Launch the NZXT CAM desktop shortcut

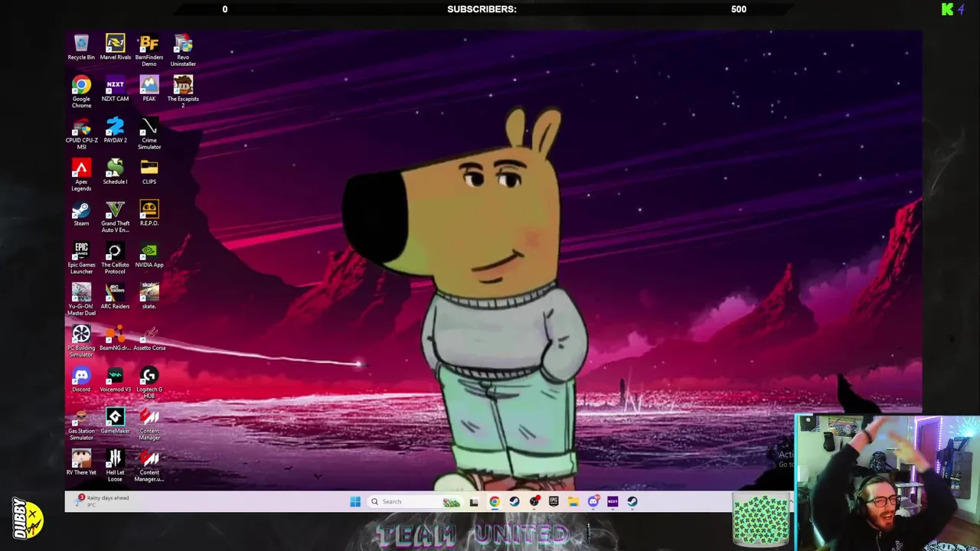click(x=115, y=89)
